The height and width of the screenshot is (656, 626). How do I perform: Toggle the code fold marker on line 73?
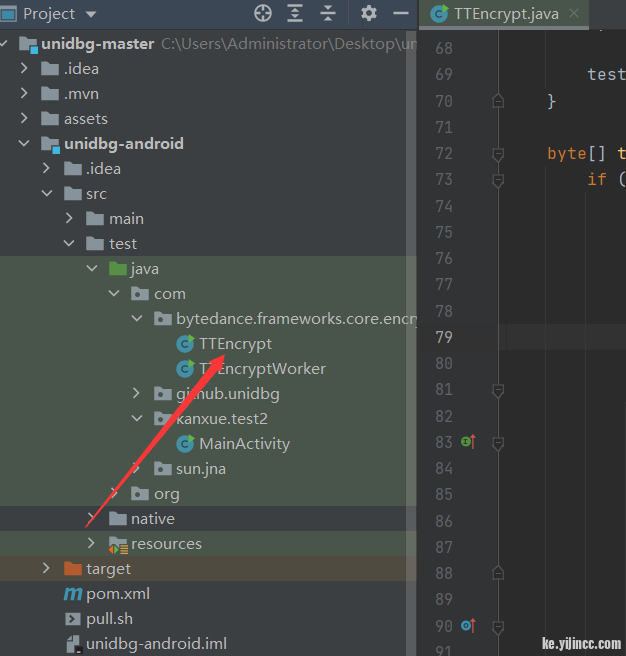[x=498, y=181]
